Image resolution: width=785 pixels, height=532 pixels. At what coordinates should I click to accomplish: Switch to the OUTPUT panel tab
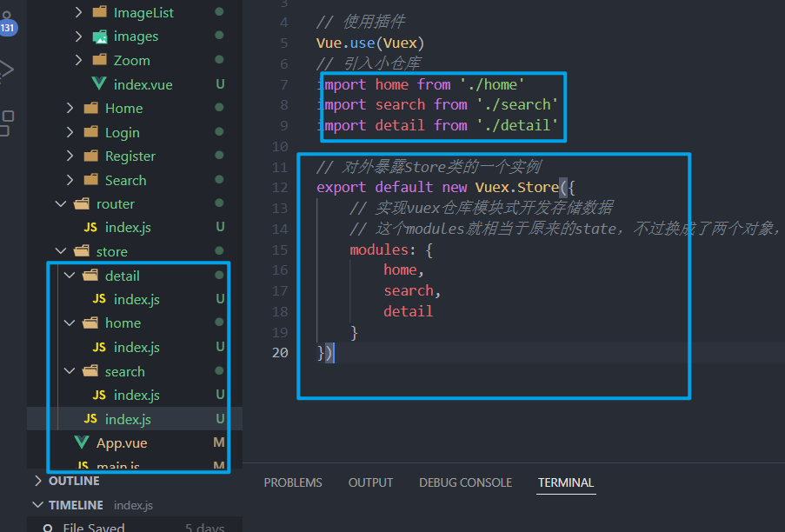tap(370, 482)
